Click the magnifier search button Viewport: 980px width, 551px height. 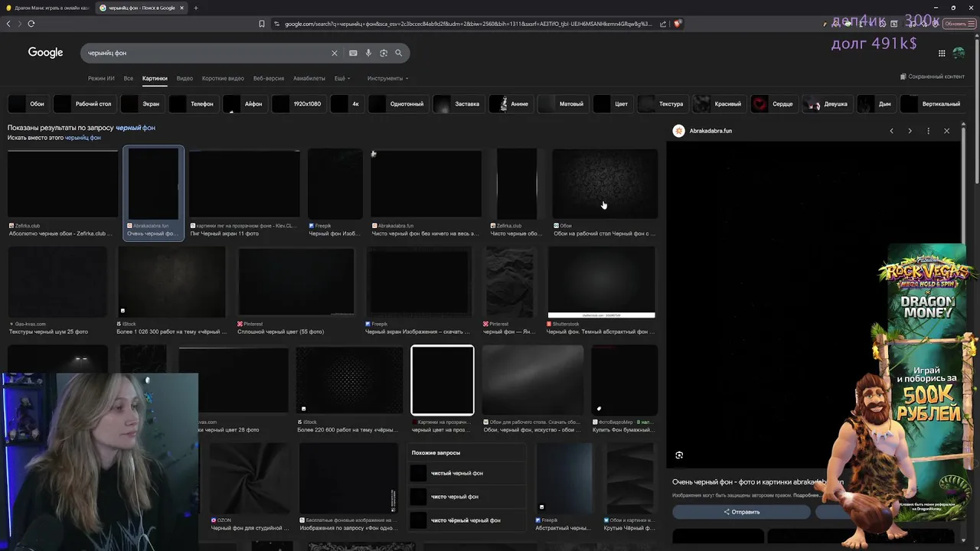click(398, 53)
